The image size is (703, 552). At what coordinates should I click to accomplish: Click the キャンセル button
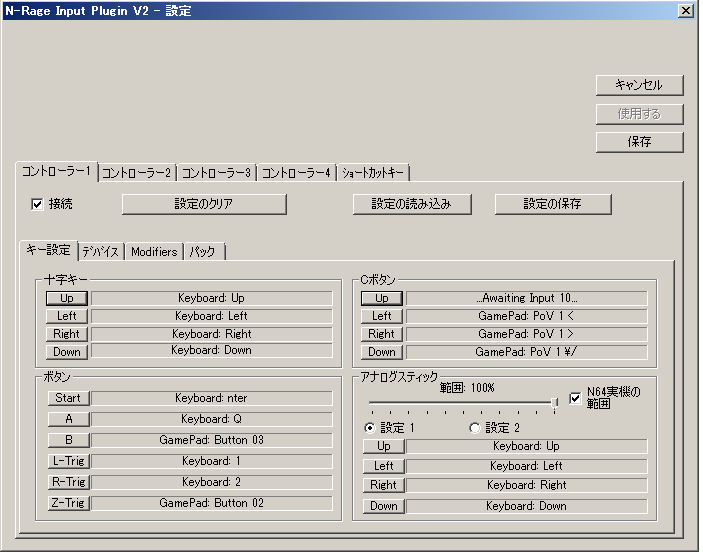pyautogui.click(x=639, y=85)
